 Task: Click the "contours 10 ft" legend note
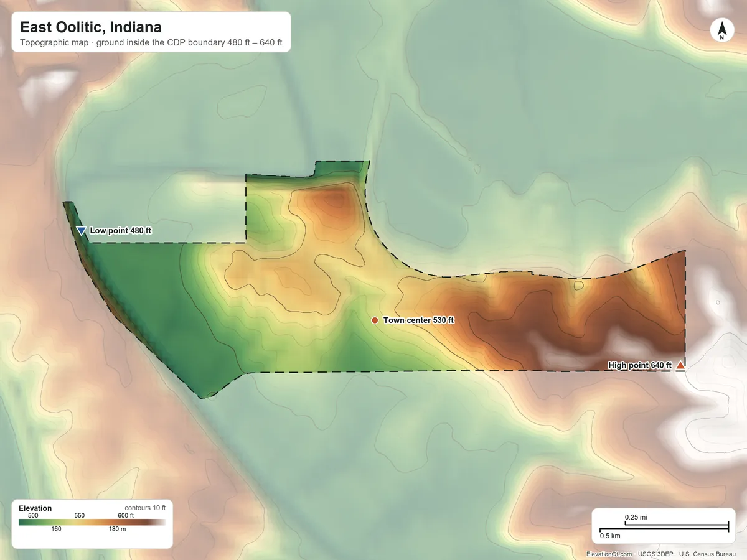(x=145, y=508)
